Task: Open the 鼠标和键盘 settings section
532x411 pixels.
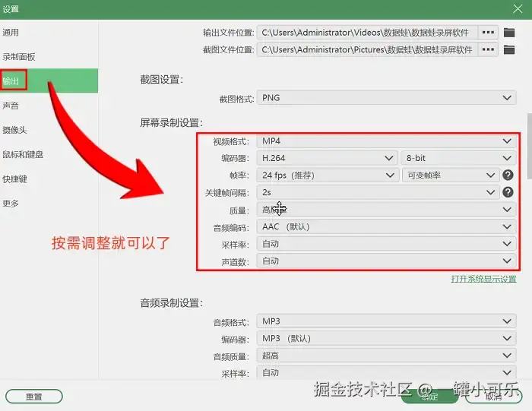Action: (x=49, y=154)
